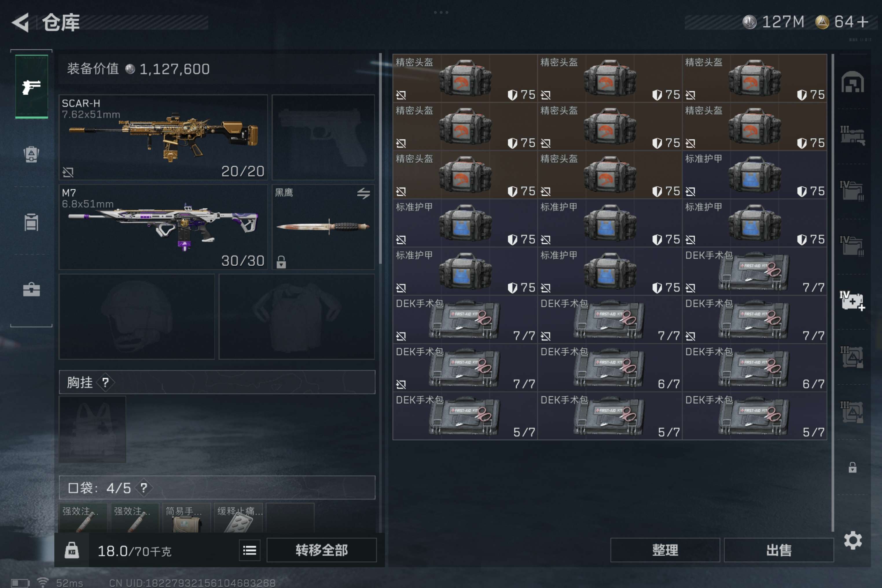Open the home storage icon on right
Image resolution: width=882 pixels, height=588 pixels.
tap(852, 82)
